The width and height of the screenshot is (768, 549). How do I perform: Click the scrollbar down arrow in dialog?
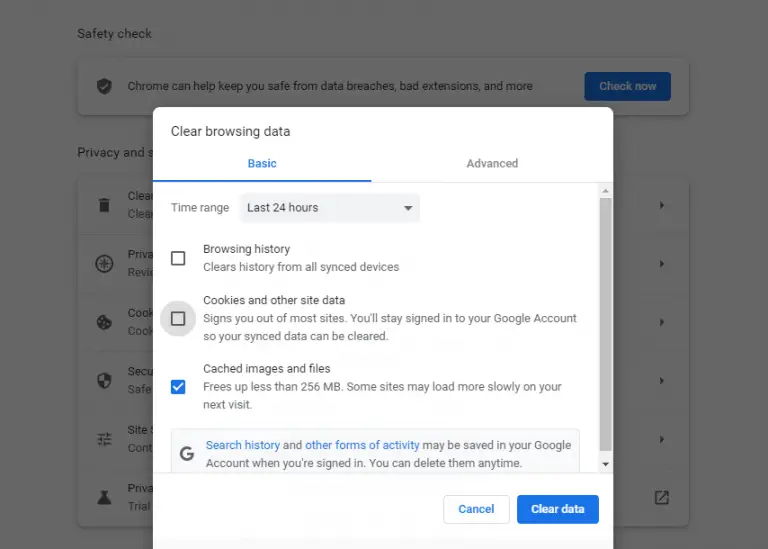click(605, 464)
